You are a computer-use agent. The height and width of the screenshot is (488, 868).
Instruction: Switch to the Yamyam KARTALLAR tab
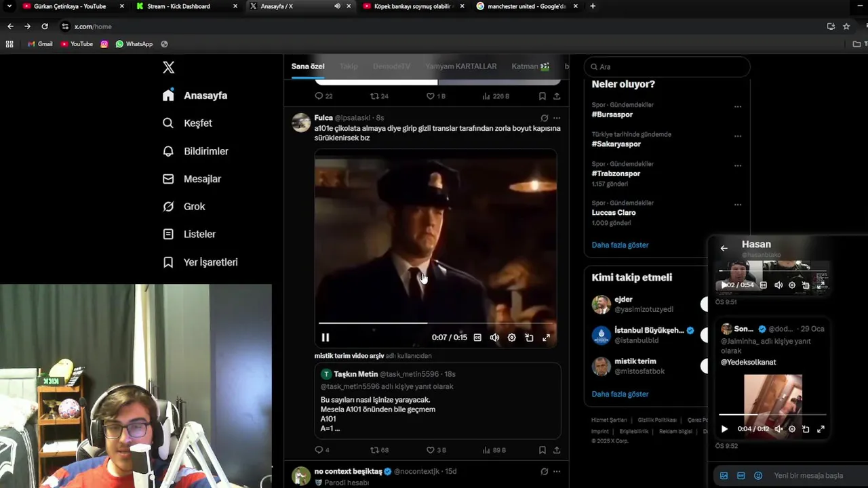point(461,66)
